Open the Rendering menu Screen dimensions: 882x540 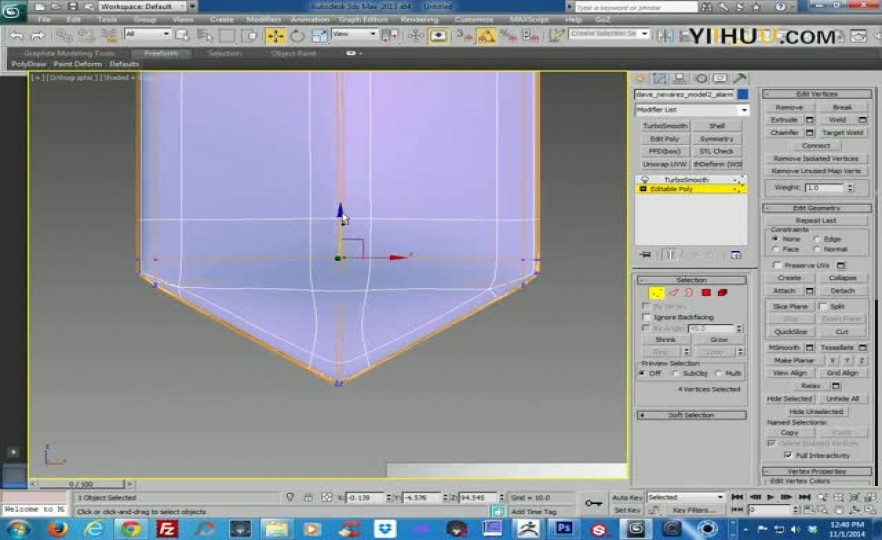pyautogui.click(x=419, y=19)
